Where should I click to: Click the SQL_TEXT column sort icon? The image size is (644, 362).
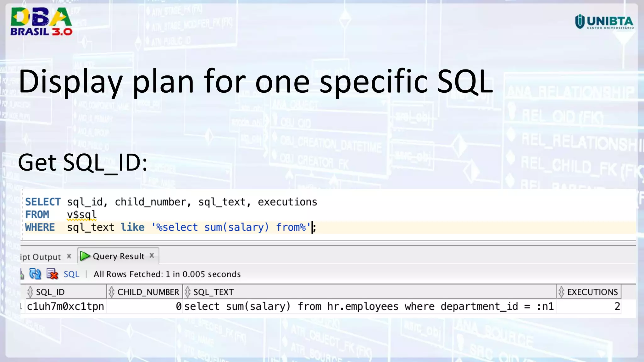click(x=187, y=292)
